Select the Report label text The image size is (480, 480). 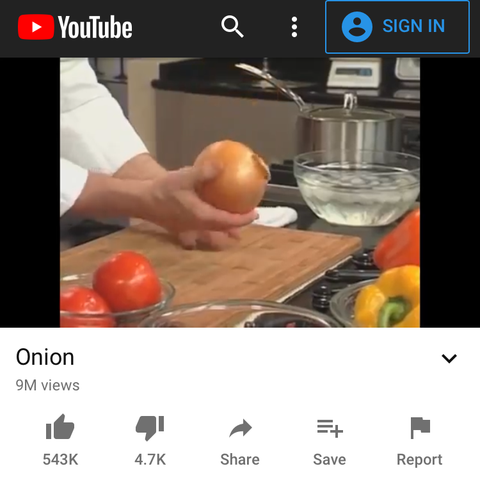419,460
